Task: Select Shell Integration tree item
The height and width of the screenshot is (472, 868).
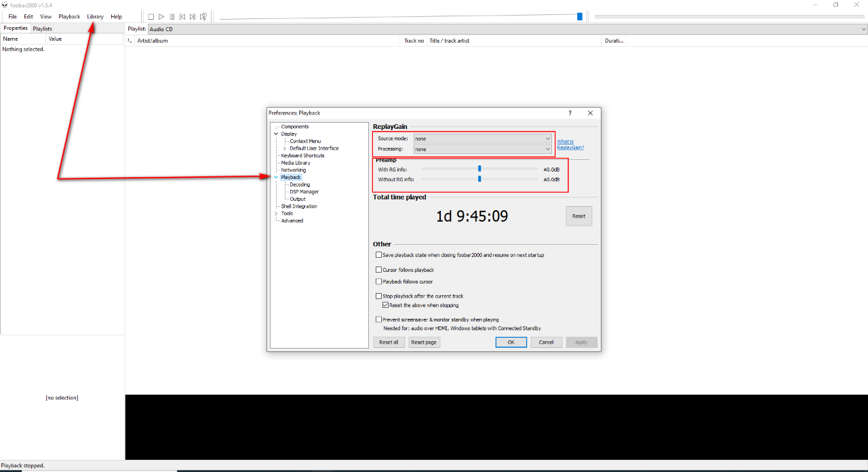Action: pos(299,206)
